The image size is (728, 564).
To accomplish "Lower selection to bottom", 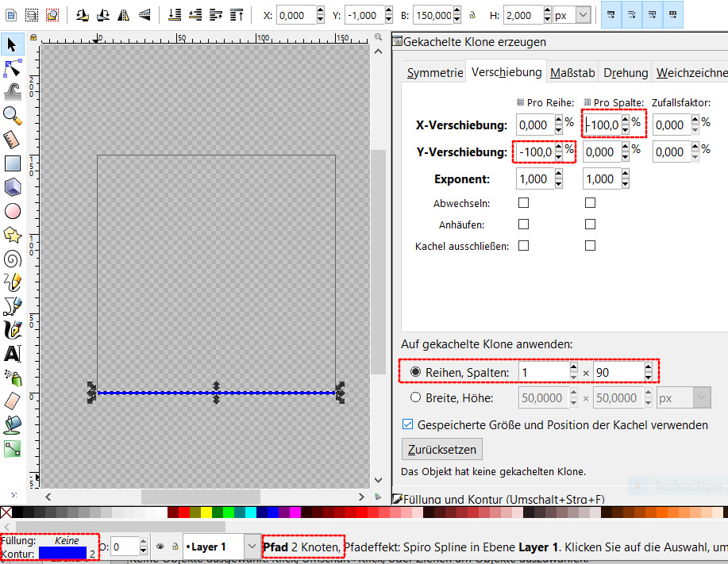I will (175, 15).
